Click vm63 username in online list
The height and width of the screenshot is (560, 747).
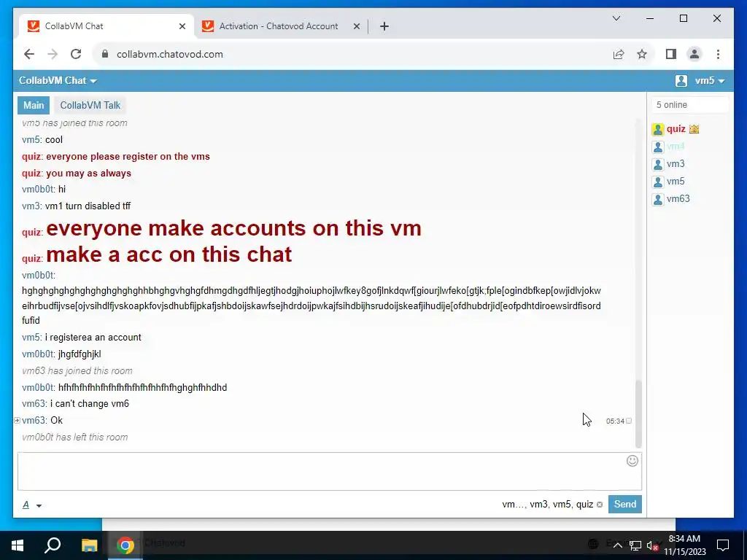[678, 199]
